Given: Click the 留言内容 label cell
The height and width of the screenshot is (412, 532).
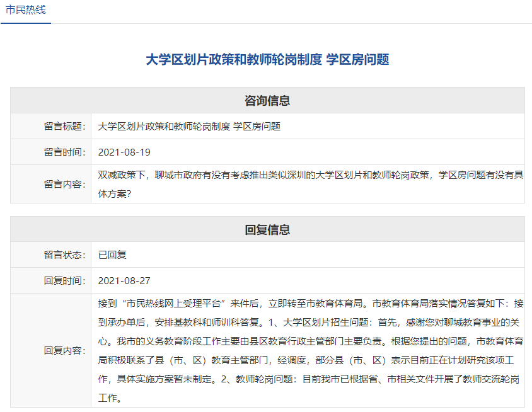Looking at the screenshot, I should [x=51, y=184].
